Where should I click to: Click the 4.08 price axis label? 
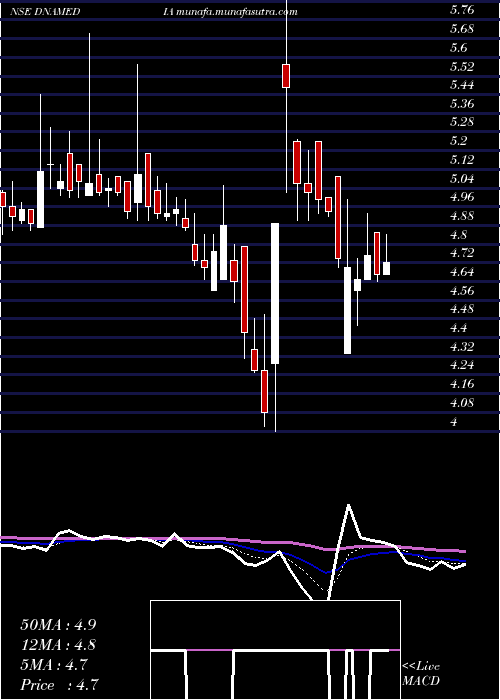tap(462, 403)
